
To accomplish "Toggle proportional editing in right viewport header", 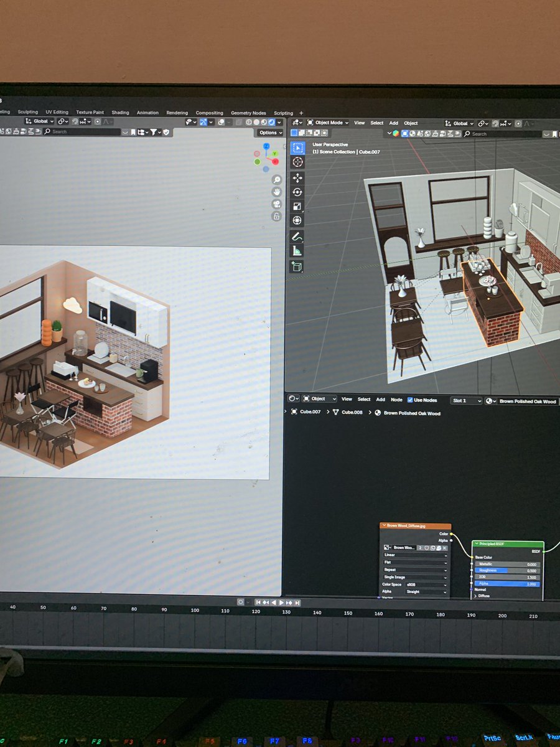I will coord(518,123).
